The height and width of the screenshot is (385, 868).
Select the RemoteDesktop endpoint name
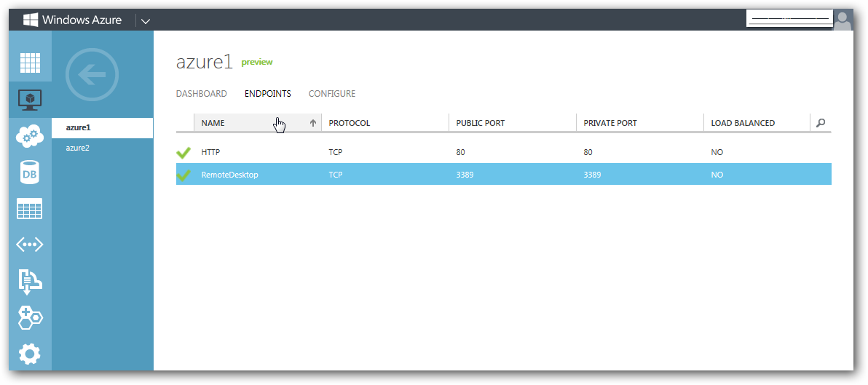(229, 175)
